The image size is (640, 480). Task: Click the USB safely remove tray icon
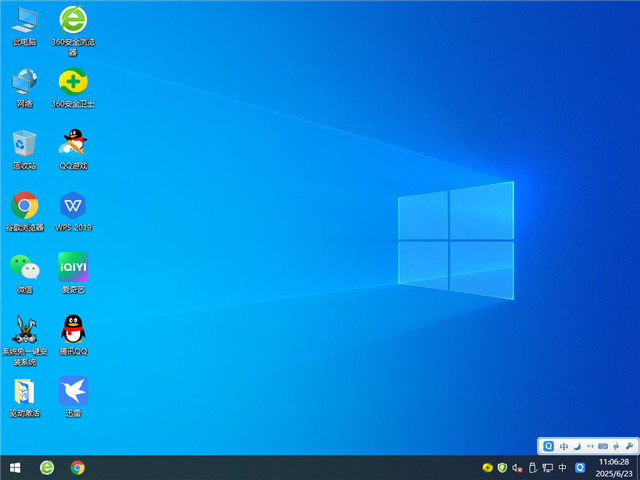click(532, 468)
